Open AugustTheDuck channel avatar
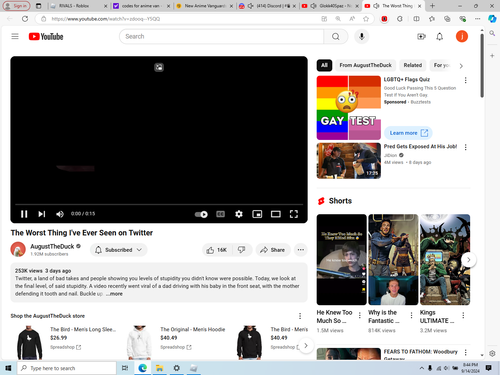Screen dimensions: 500x375 pos(18,249)
